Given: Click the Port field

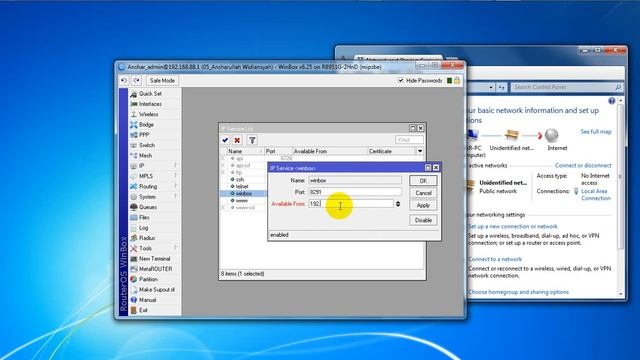Looking at the screenshot, I should [355, 191].
